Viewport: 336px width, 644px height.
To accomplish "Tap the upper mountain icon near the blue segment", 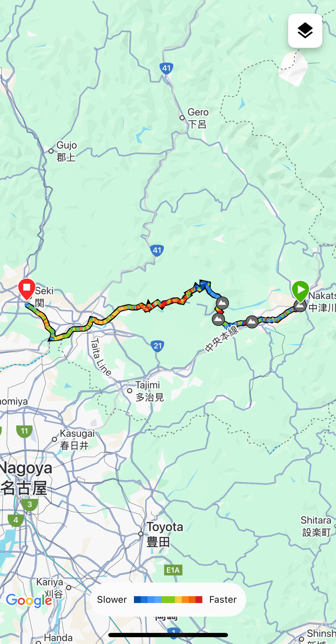I will tap(222, 303).
